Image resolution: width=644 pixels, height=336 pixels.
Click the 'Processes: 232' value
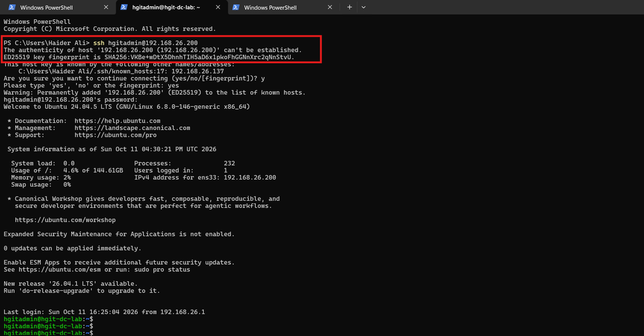coord(184,163)
